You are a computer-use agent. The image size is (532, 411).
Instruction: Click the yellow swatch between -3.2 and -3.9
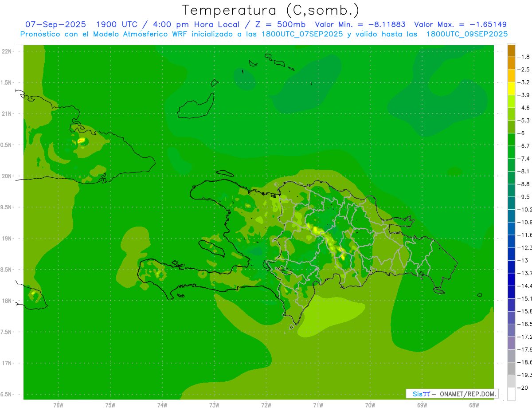pyautogui.click(x=511, y=89)
